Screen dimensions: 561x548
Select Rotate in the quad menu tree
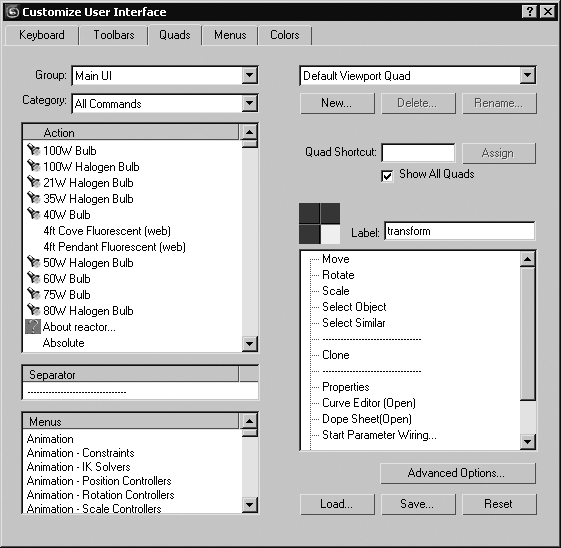(x=338, y=275)
